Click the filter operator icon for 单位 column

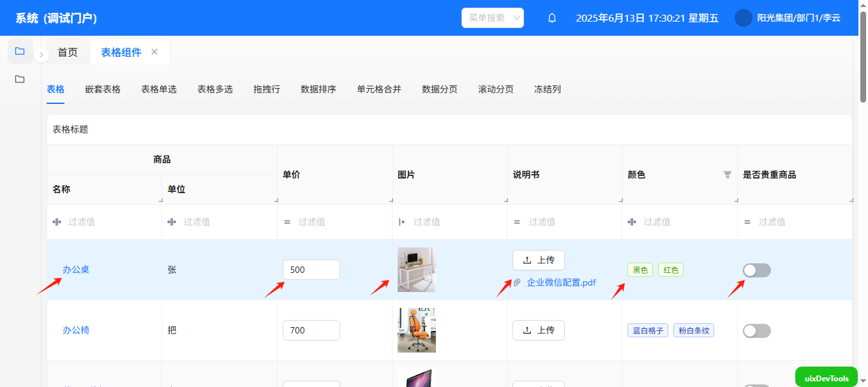(x=172, y=222)
